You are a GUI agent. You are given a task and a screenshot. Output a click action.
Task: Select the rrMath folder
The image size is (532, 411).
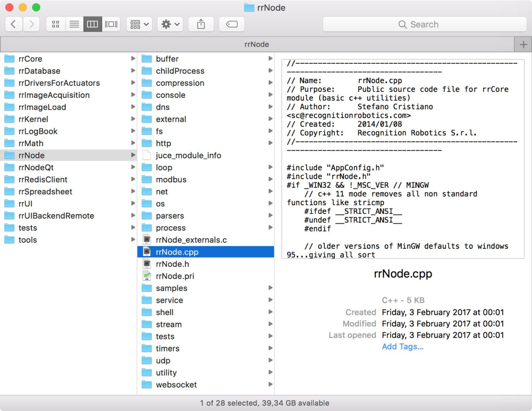[68, 143]
